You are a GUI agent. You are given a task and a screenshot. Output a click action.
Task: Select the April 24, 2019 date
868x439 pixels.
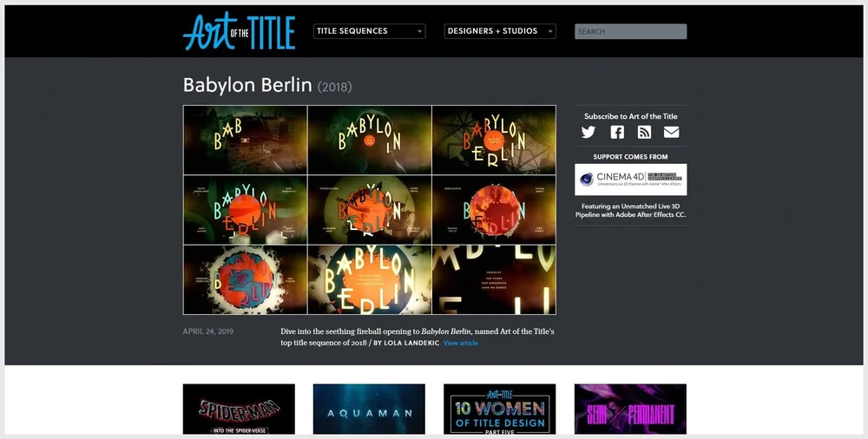pos(208,331)
